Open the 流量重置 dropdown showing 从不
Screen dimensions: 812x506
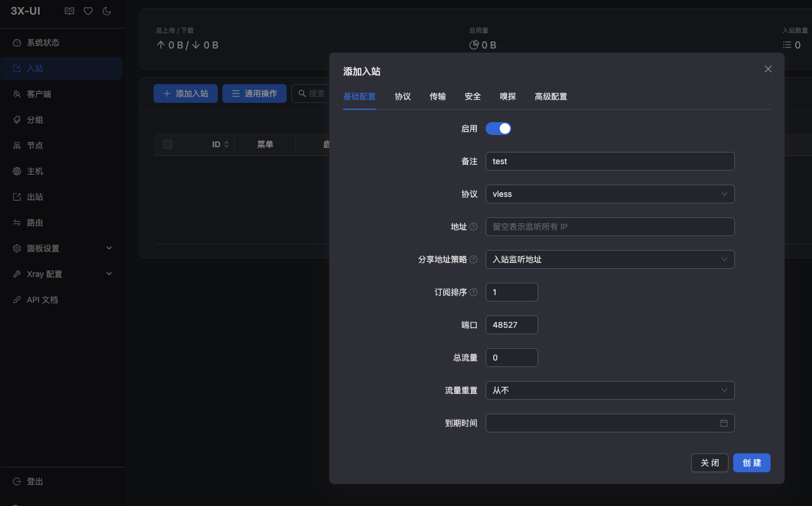[610, 390]
